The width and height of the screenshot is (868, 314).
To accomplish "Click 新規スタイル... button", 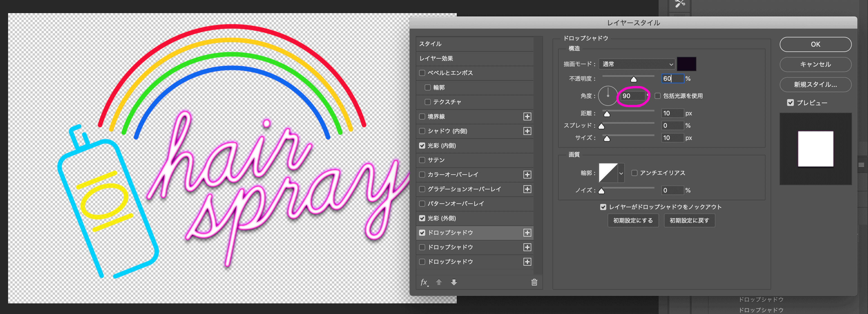I will [x=816, y=85].
